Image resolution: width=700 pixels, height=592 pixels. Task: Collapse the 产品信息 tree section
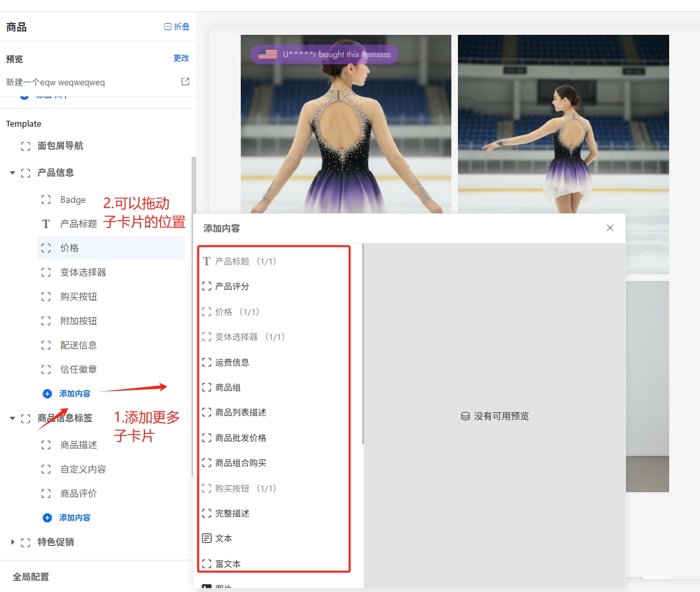pos(12,173)
